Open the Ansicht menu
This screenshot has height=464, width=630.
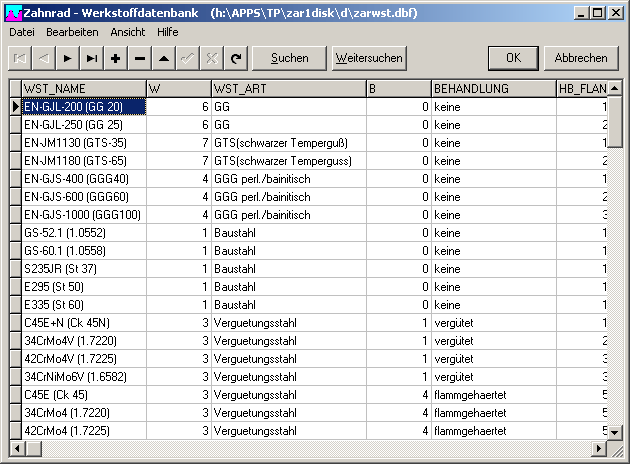click(128, 32)
